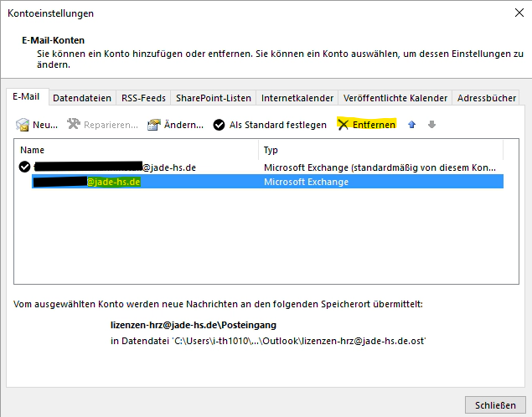Open the Adressbücher tab
Screen dimensions: 532x417
pyautogui.click(x=487, y=98)
